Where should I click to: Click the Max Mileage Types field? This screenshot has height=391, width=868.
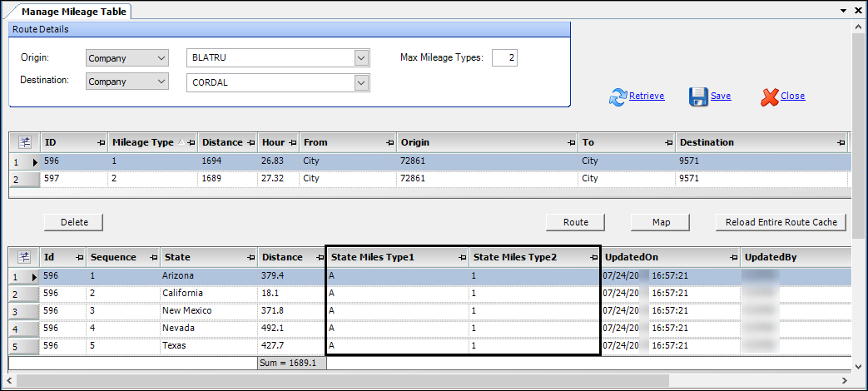point(504,58)
